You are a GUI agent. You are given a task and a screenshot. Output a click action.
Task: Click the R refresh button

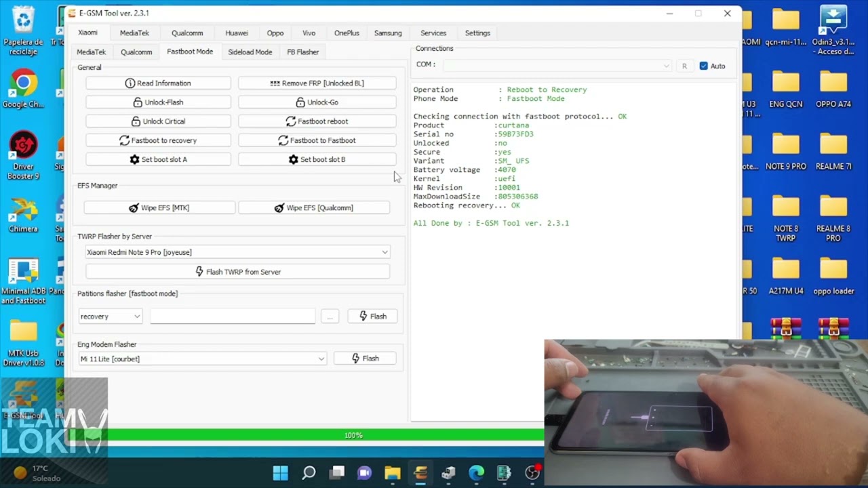[x=684, y=66]
